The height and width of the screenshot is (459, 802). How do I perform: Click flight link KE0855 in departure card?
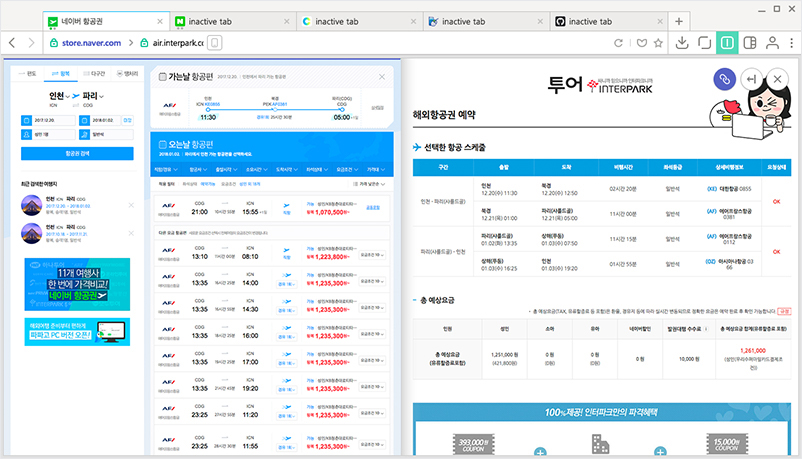(x=212, y=104)
